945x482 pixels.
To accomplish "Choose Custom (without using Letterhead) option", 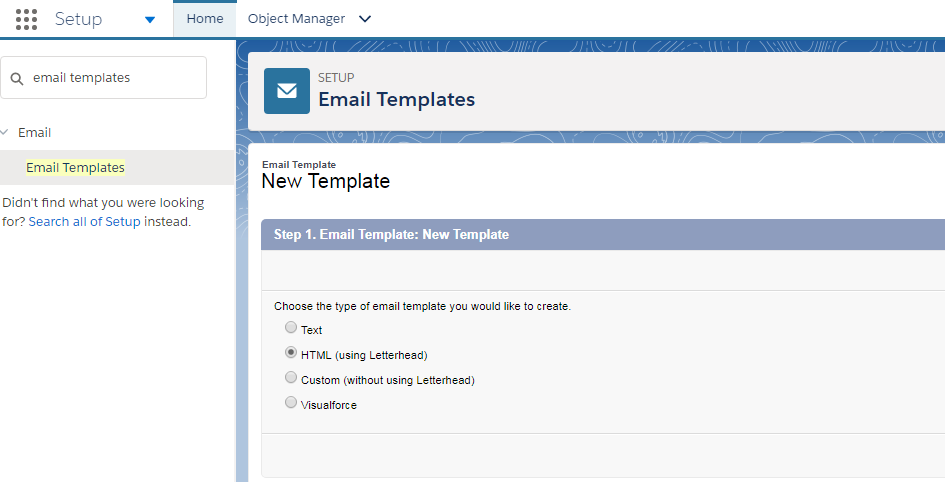I will pyautogui.click(x=290, y=377).
